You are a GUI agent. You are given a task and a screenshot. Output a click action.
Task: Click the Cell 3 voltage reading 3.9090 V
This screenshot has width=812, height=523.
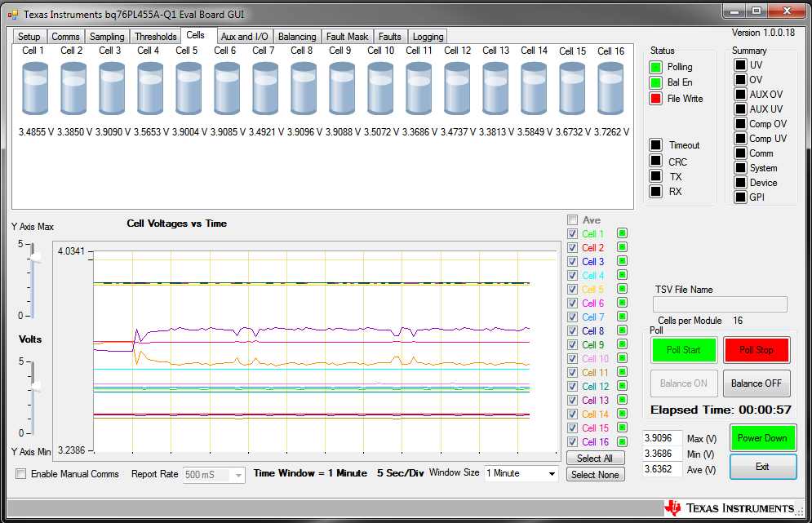(113, 132)
